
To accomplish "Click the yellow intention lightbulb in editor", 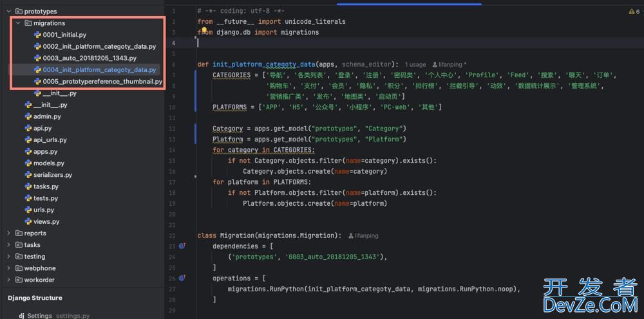I will (x=204, y=30).
